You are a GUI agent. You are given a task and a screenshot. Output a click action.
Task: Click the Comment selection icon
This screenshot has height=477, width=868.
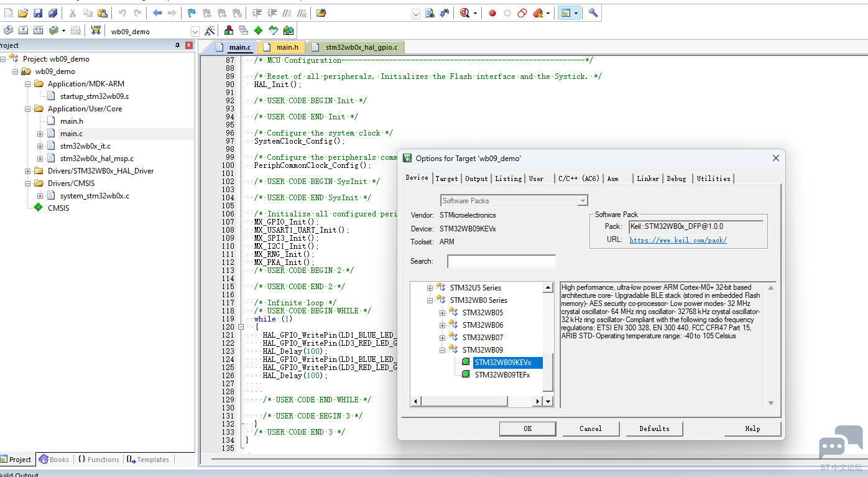coord(287,13)
